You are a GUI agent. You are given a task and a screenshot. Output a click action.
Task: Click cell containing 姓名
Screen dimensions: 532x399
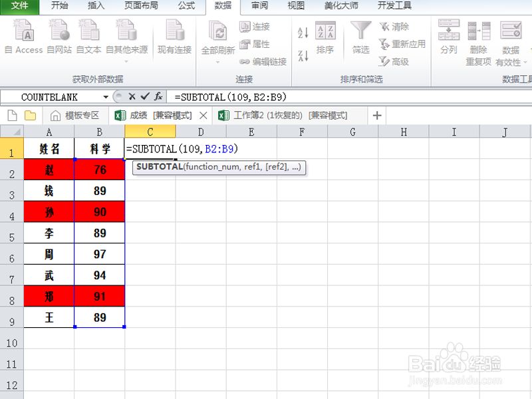[49, 148]
